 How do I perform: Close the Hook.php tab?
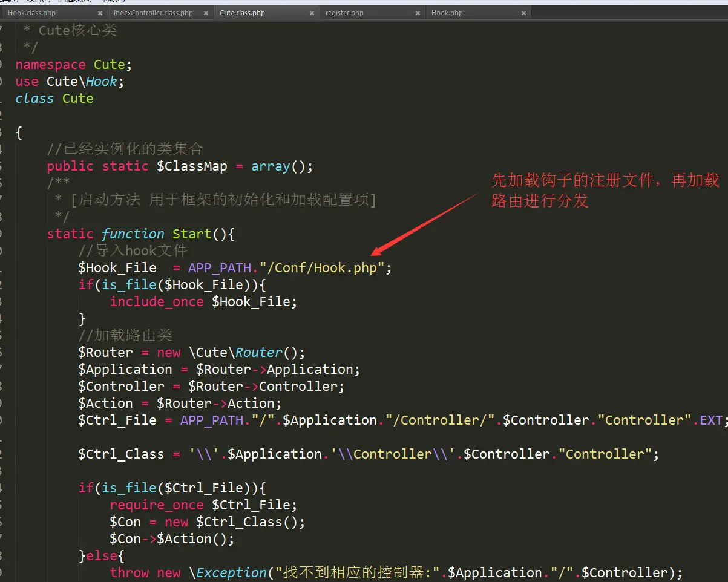point(523,13)
